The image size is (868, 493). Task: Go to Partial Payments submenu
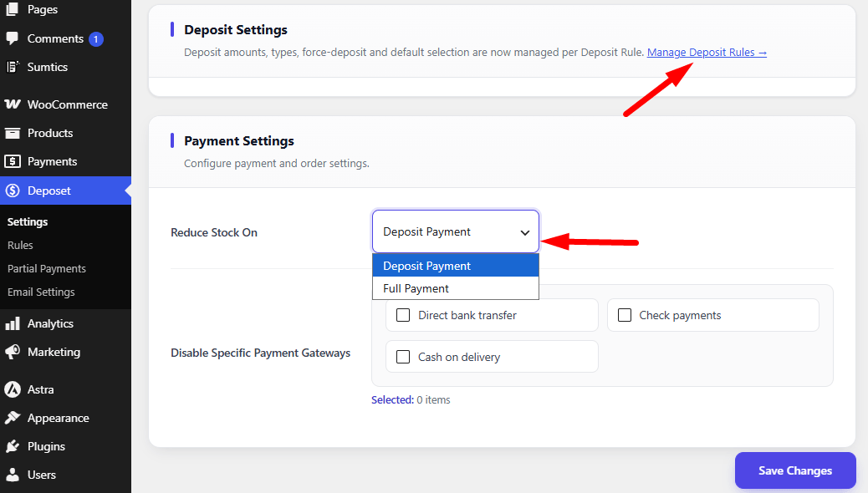tap(47, 269)
